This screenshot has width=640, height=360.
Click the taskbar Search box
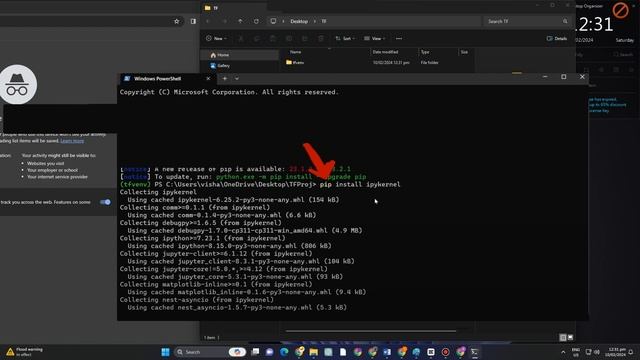pyautogui.click(x=211, y=352)
